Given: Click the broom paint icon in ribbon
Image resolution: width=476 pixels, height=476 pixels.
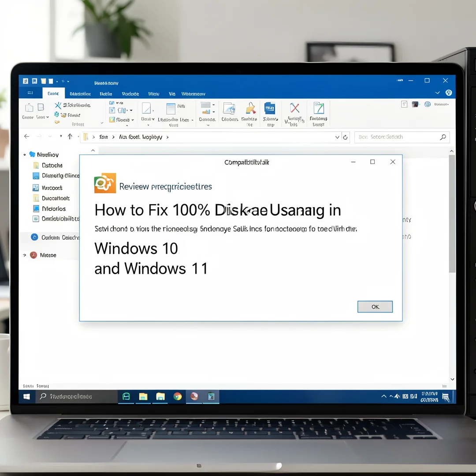Looking at the screenshot, I should pos(250,108).
